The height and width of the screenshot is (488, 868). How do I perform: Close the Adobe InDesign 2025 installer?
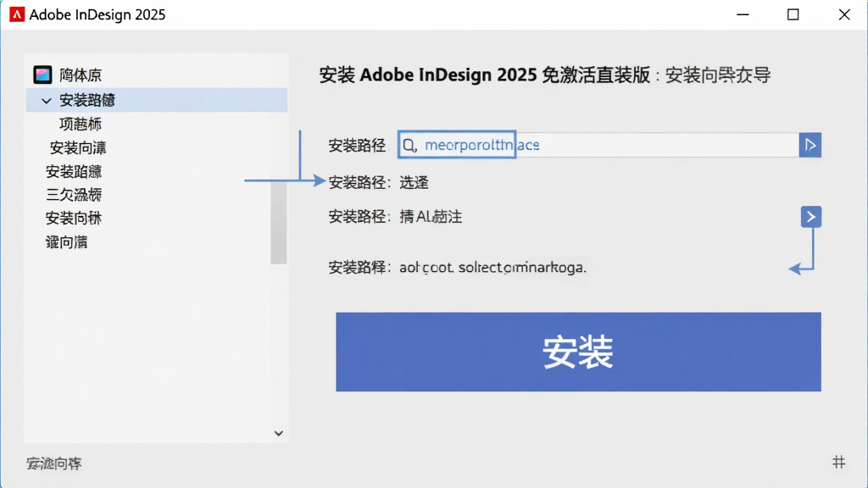tap(844, 15)
